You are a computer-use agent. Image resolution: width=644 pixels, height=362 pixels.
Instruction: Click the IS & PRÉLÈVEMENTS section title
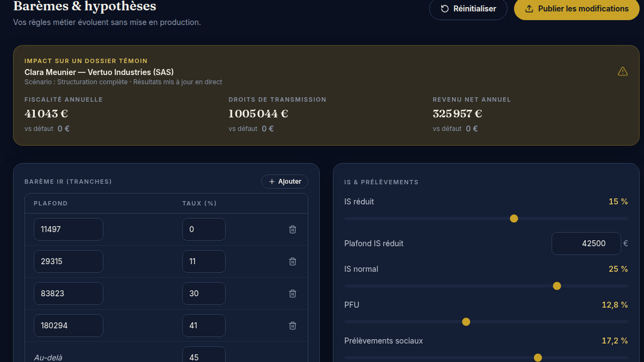pyautogui.click(x=381, y=182)
